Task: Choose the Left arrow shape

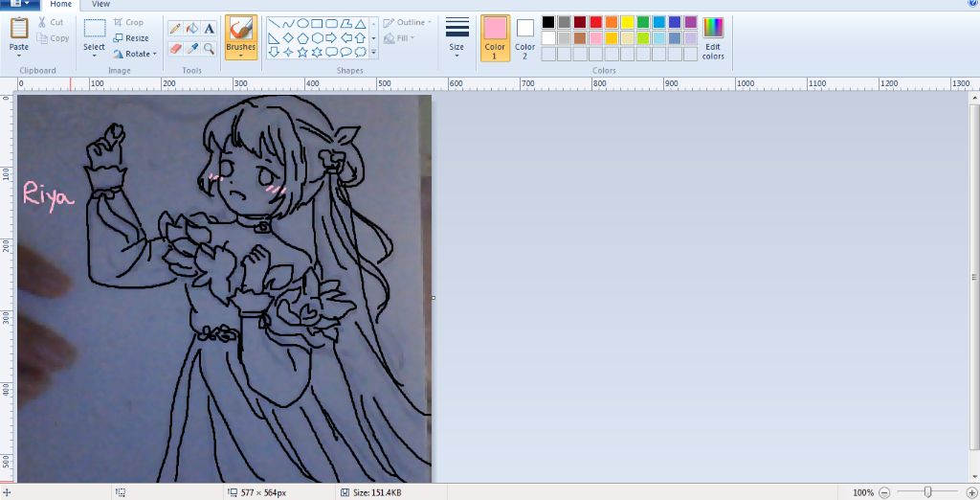Action: pos(345,38)
